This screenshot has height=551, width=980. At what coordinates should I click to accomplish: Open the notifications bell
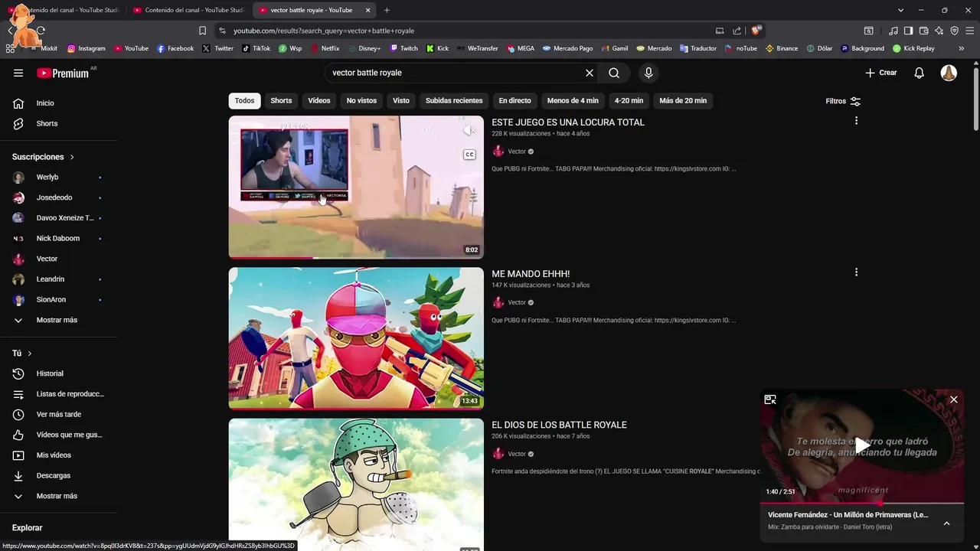click(x=920, y=73)
